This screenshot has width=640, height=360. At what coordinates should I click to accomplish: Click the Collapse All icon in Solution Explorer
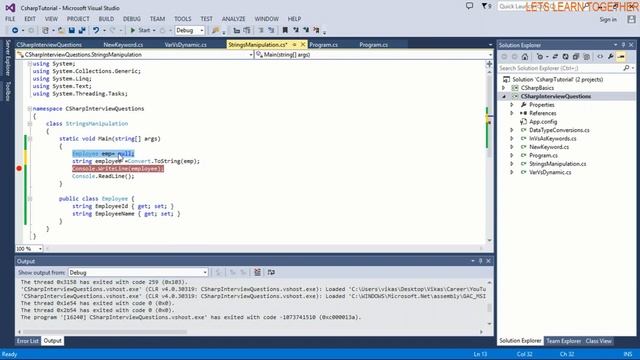576,57
